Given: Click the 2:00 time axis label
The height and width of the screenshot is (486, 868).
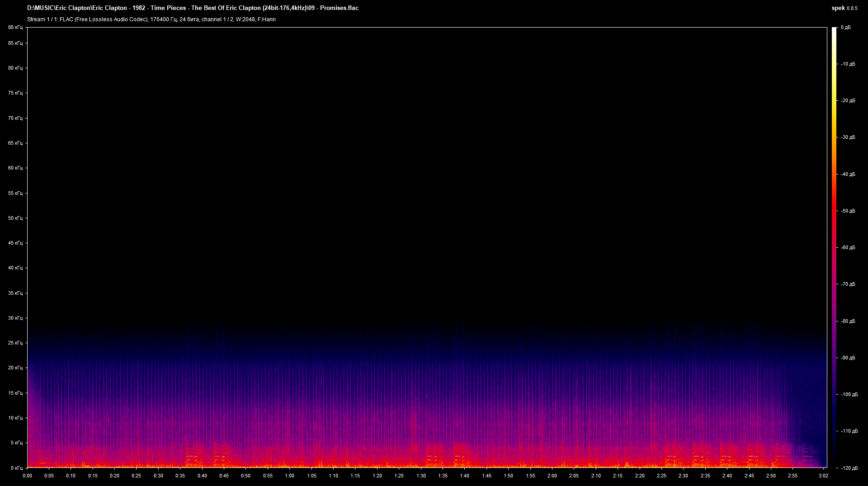Looking at the screenshot, I should coord(552,476).
